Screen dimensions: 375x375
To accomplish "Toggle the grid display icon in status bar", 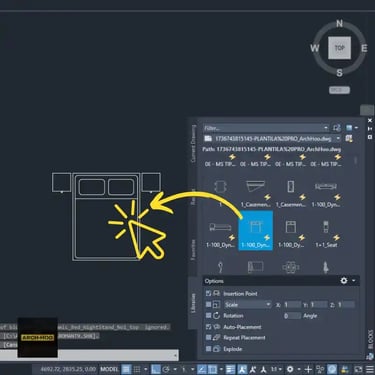I will click(x=126, y=369).
